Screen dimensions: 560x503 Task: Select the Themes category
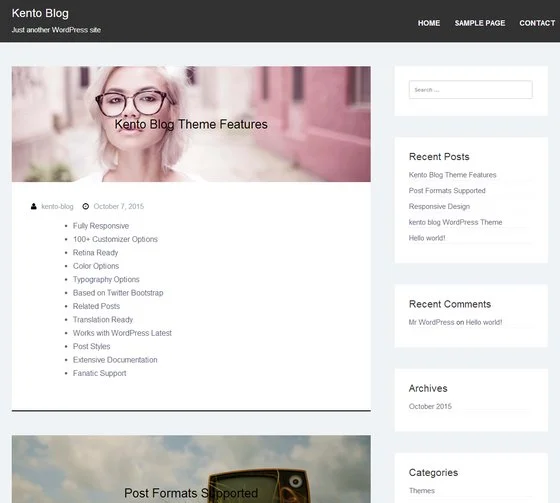click(x=422, y=491)
